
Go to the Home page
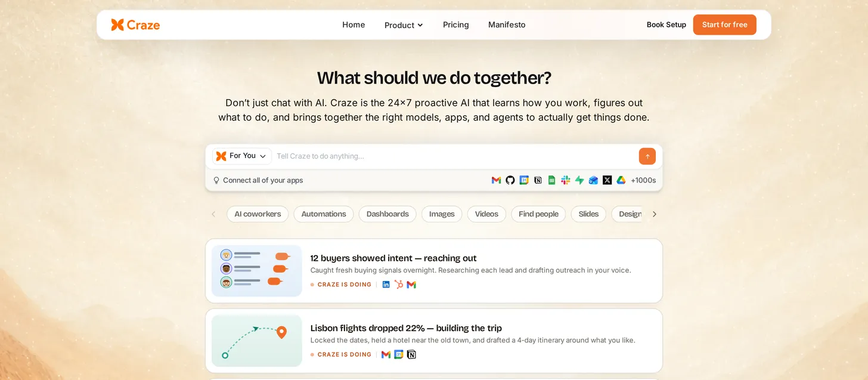(354, 24)
